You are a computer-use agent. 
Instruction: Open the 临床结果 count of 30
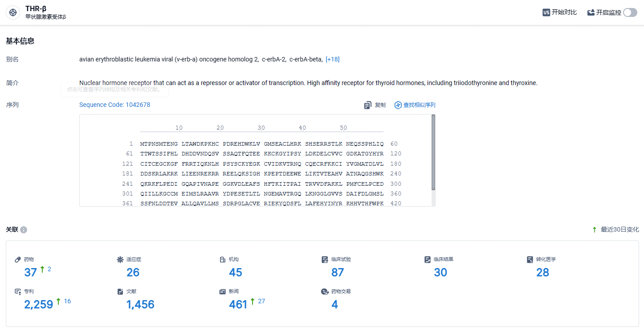[440, 272]
